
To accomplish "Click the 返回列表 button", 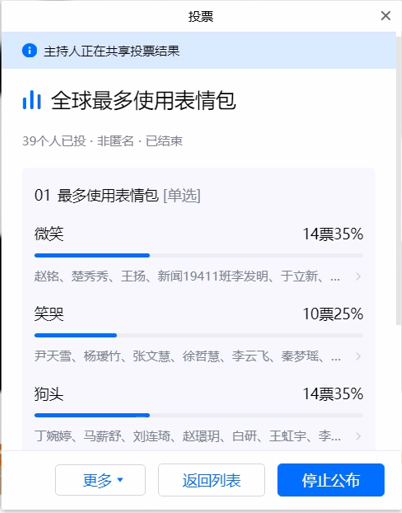I will tap(211, 480).
